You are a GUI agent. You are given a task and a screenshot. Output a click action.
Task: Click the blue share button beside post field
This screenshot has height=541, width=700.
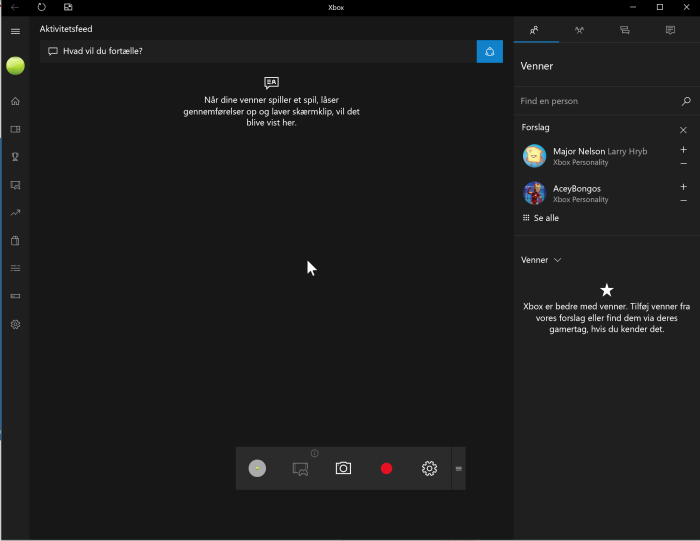[490, 51]
